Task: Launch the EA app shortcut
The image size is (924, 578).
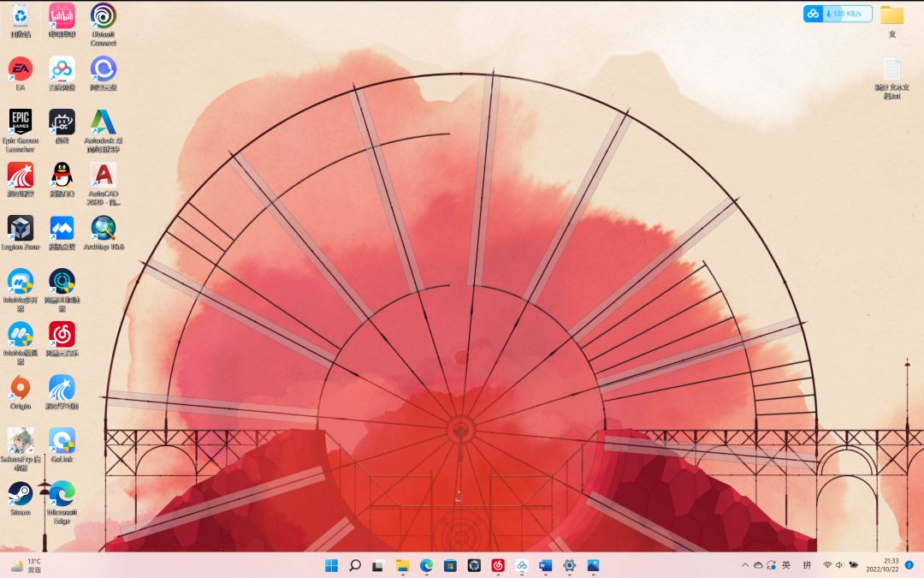Action: (x=20, y=74)
